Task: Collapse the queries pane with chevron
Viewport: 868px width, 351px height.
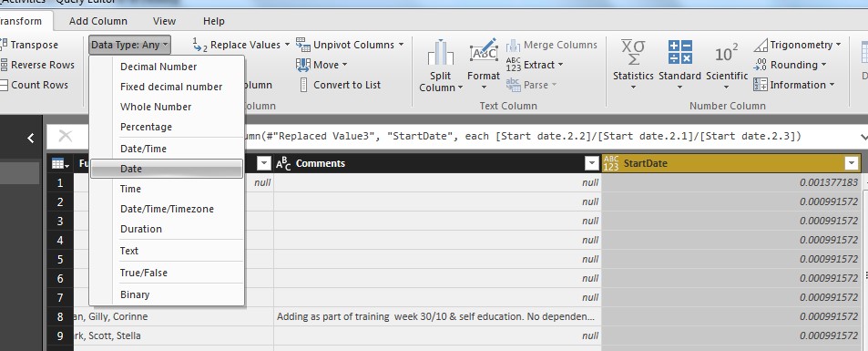Action: tap(30, 138)
